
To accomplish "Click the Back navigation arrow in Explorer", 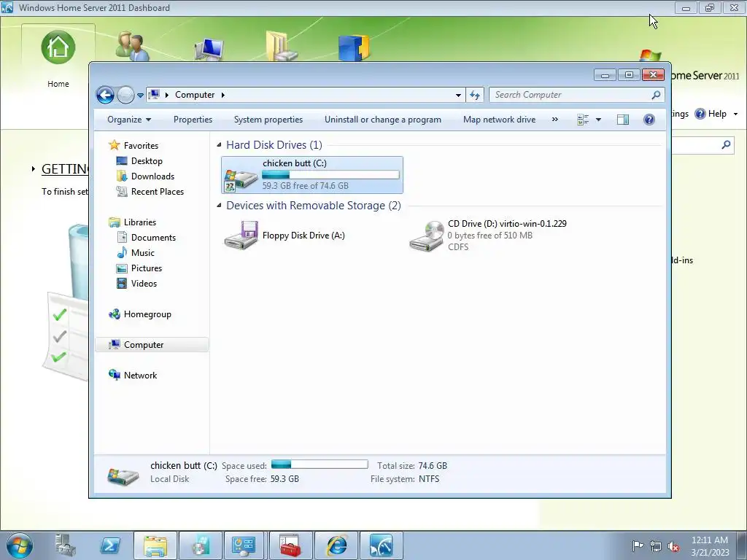I will pyautogui.click(x=105, y=95).
